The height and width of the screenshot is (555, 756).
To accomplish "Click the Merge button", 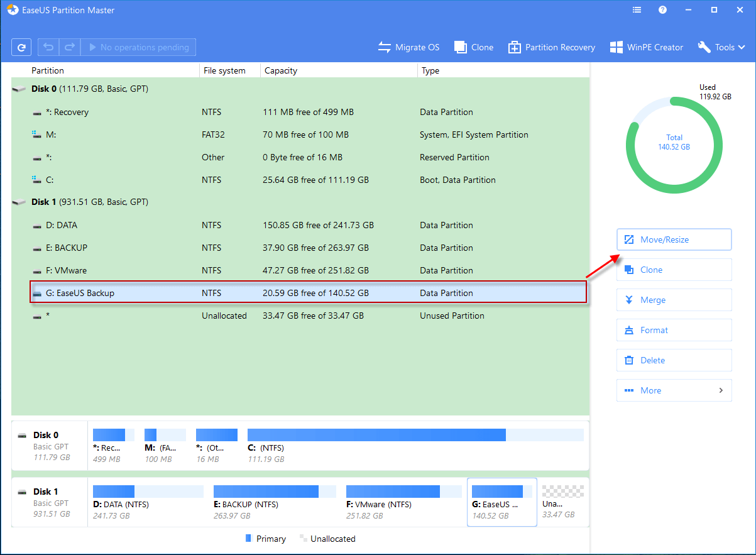I will tap(674, 300).
